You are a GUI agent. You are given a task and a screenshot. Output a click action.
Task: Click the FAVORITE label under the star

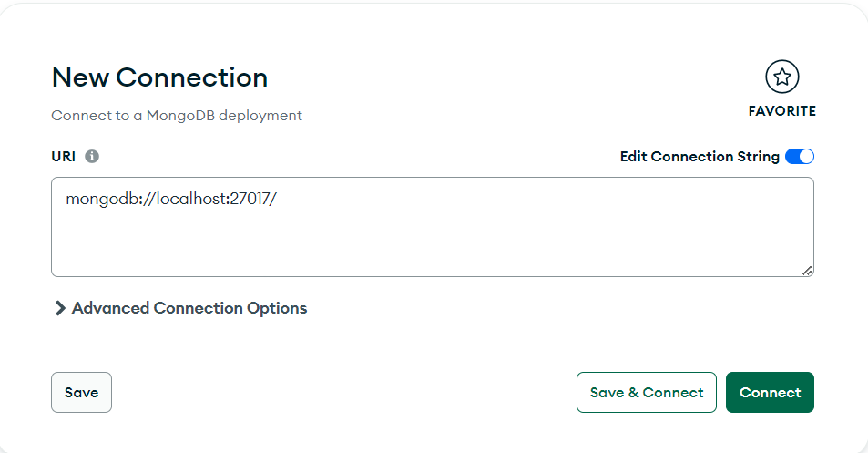click(x=781, y=111)
